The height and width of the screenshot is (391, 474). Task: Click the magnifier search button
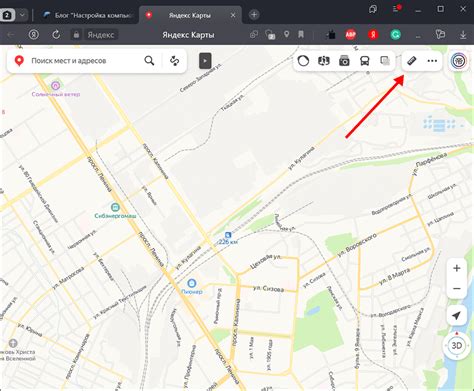[x=149, y=61]
